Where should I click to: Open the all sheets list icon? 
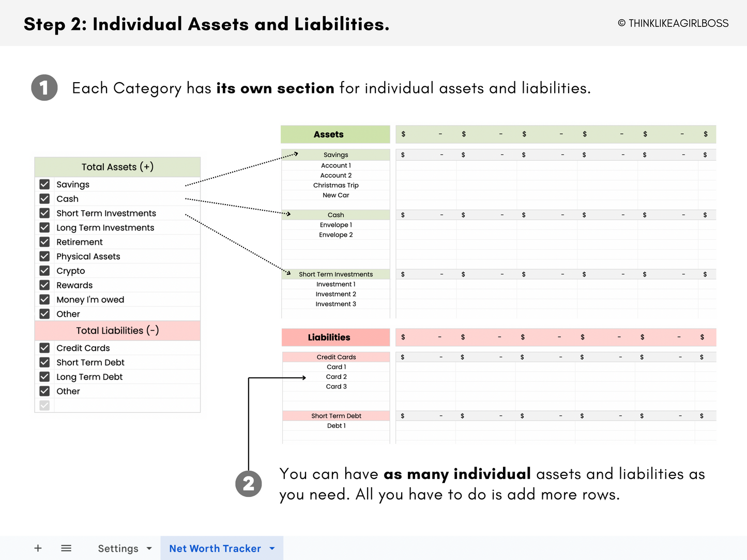(66, 548)
